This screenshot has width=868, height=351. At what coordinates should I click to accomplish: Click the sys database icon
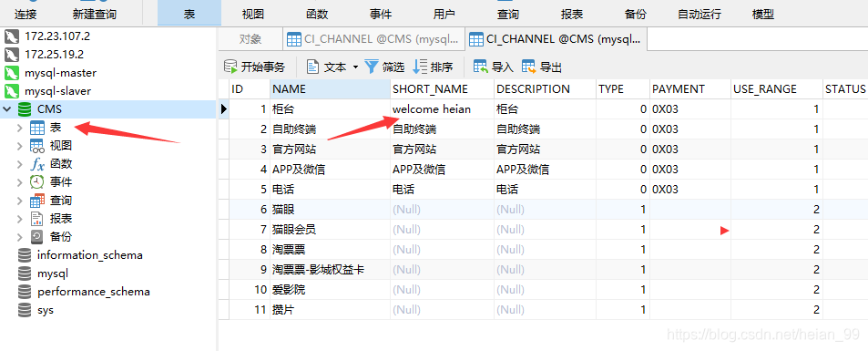tap(25, 310)
